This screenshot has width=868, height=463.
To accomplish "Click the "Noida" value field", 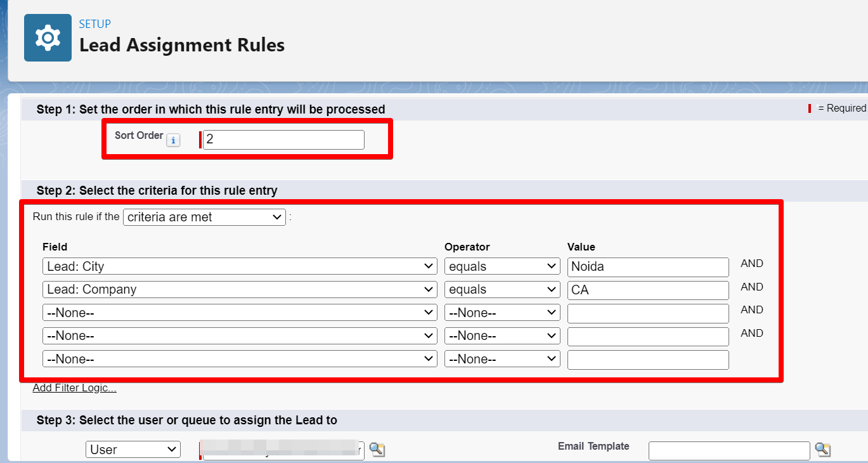I will [x=647, y=266].
